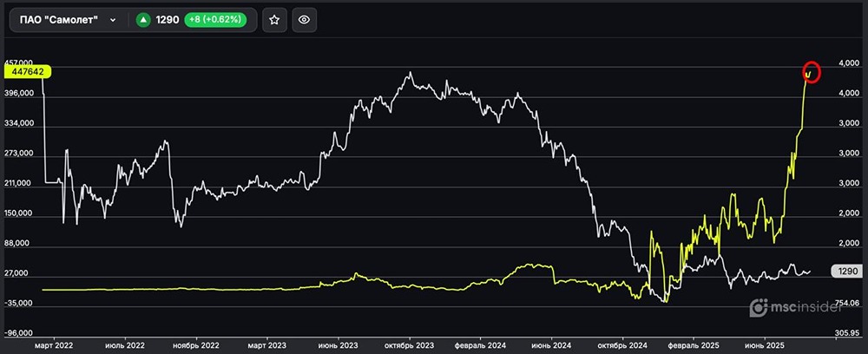Click the октябрь 2023 date label
868x354 pixels.
click(x=410, y=344)
